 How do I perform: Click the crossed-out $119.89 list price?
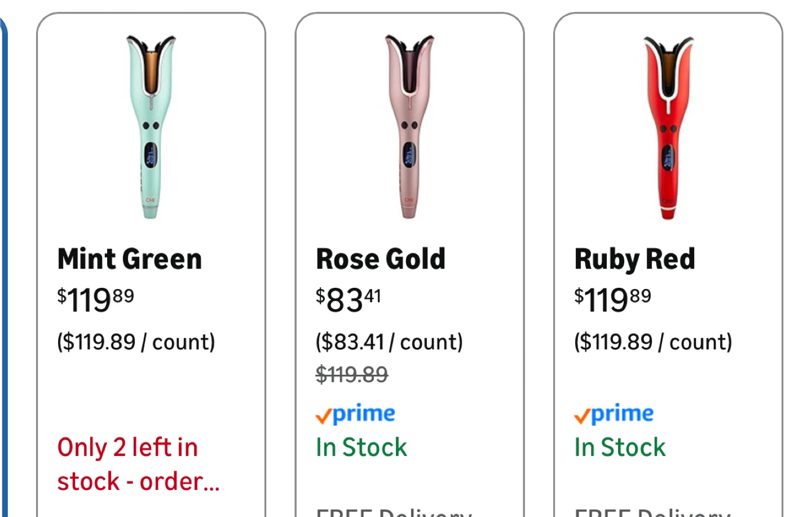pos(352,374)
